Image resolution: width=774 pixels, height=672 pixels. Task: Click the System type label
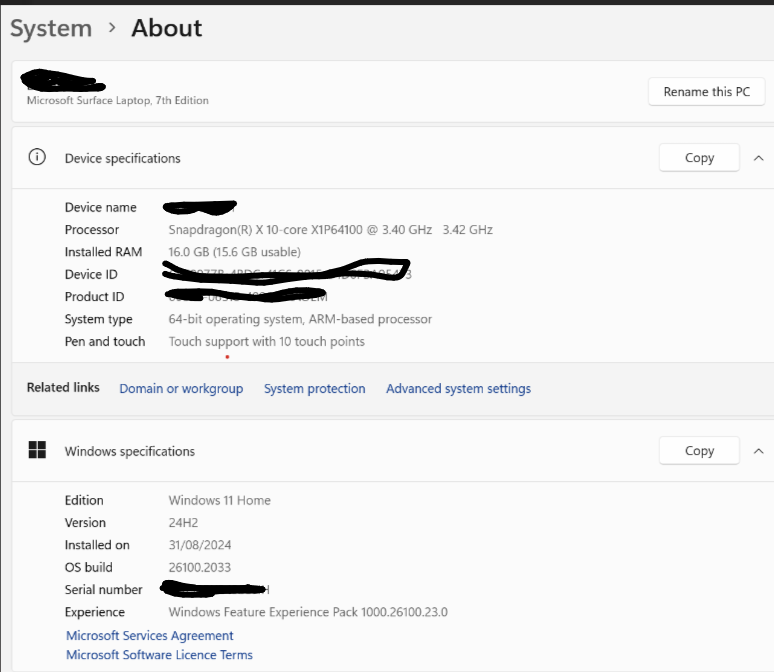[98, 319]
